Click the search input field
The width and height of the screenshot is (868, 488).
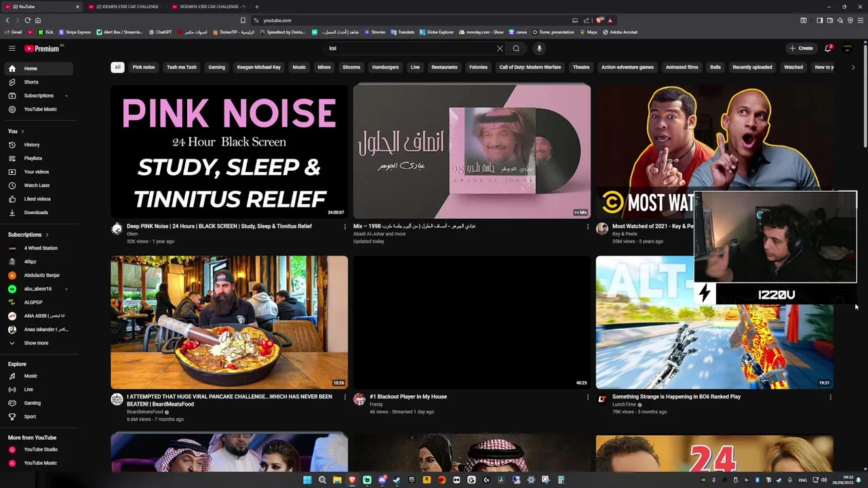point(410,48)
